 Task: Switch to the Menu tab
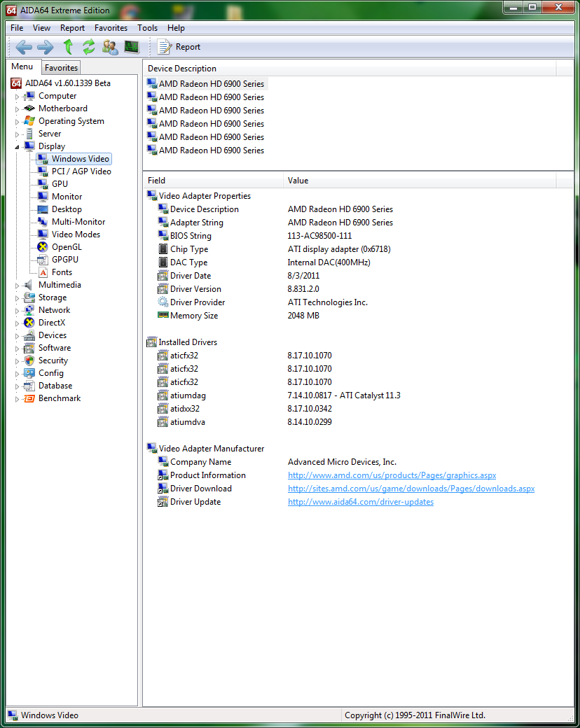[x=22, y=66]
